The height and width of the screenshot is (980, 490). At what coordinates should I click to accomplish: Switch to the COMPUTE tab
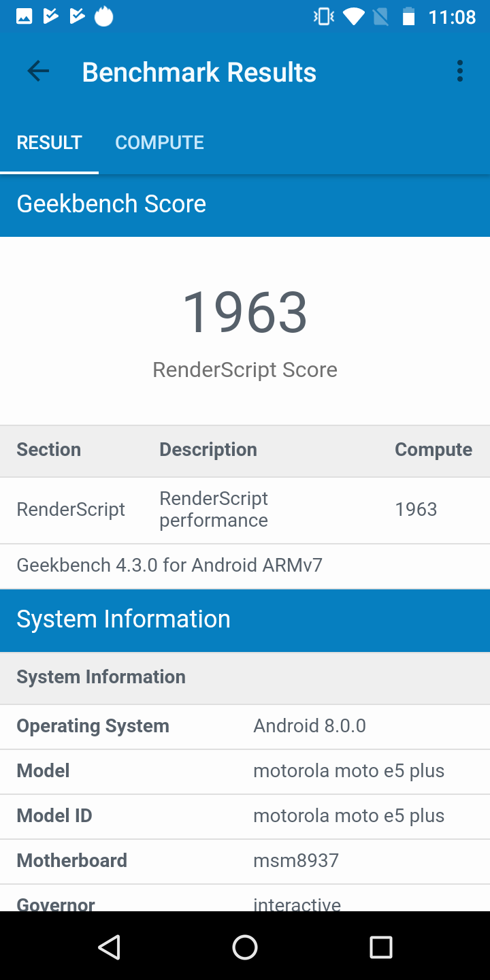tap(159, 142)
